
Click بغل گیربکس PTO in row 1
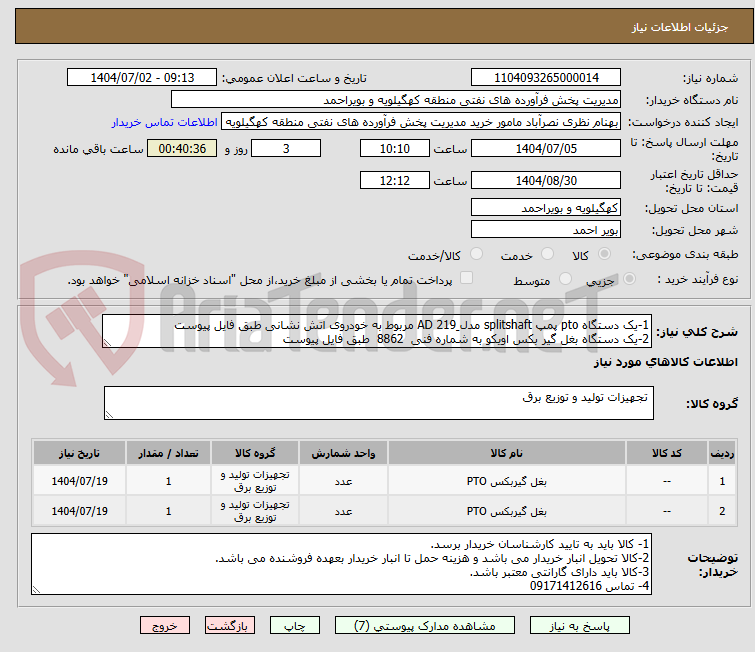(x=507, y=481)
